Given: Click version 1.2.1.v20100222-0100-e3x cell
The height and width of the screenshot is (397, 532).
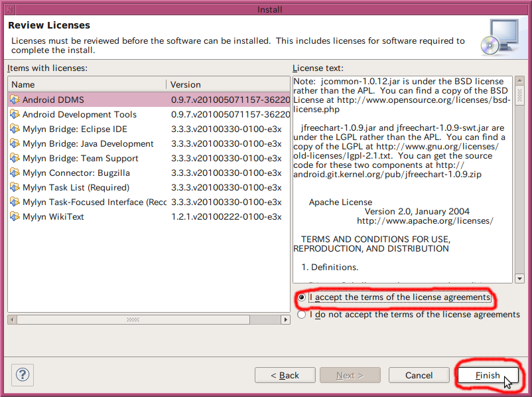Looking at the screenshot, I should click(226, 216).
